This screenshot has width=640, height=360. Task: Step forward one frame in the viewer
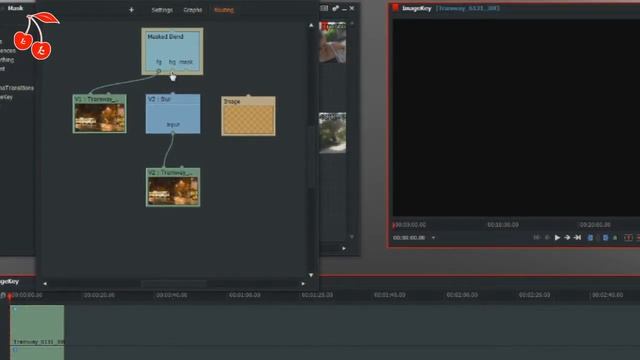point(567,238)
